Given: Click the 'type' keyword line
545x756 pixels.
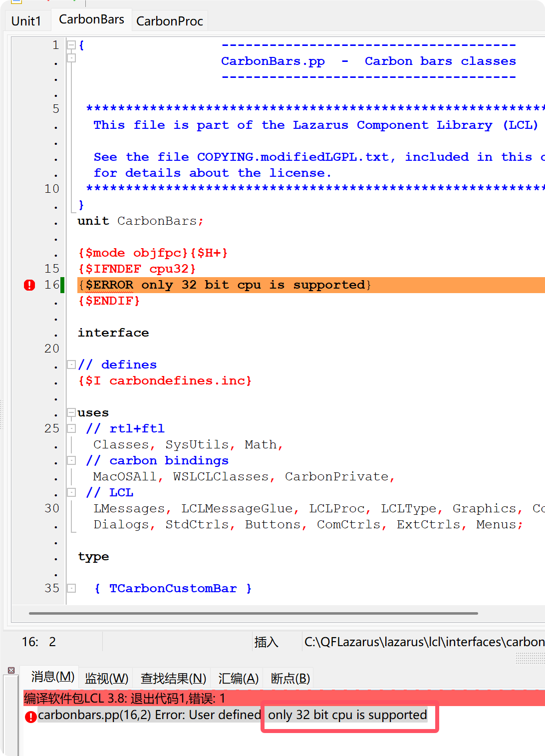Looking at the screenshot, I should (93, 556).
